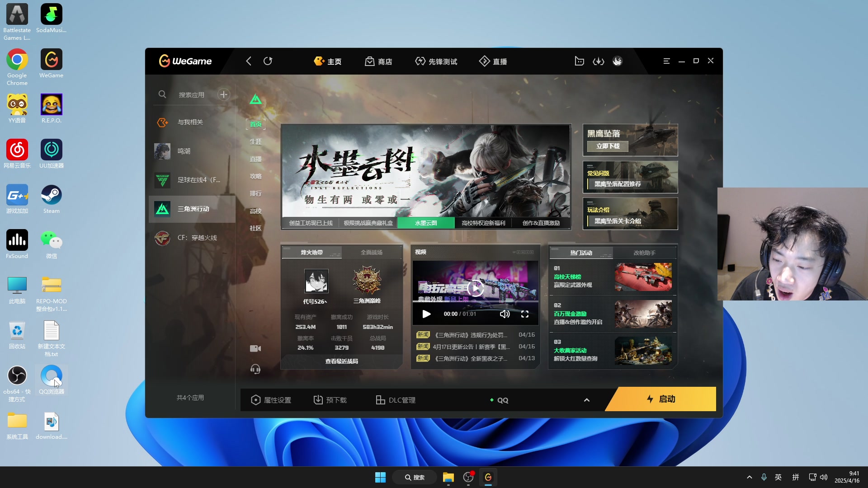Open UU加速器 desktop icon

click(52, 154)
